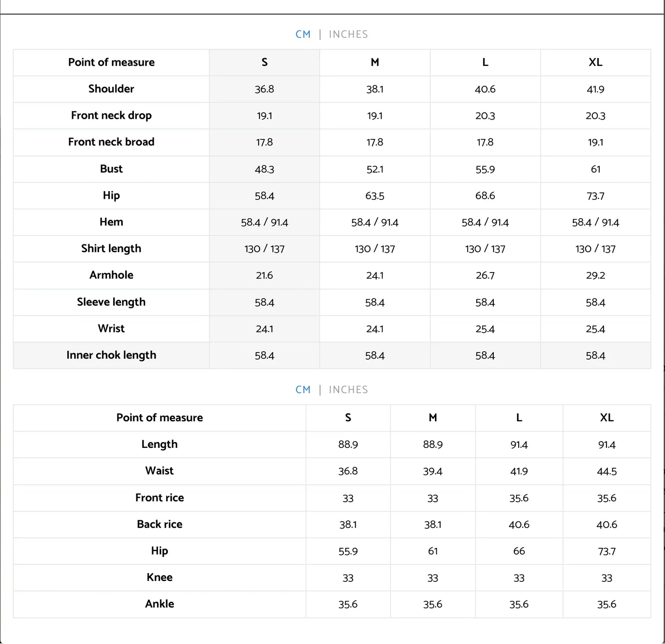Select the S column header in shirt chart

click(x=265, y=63)
